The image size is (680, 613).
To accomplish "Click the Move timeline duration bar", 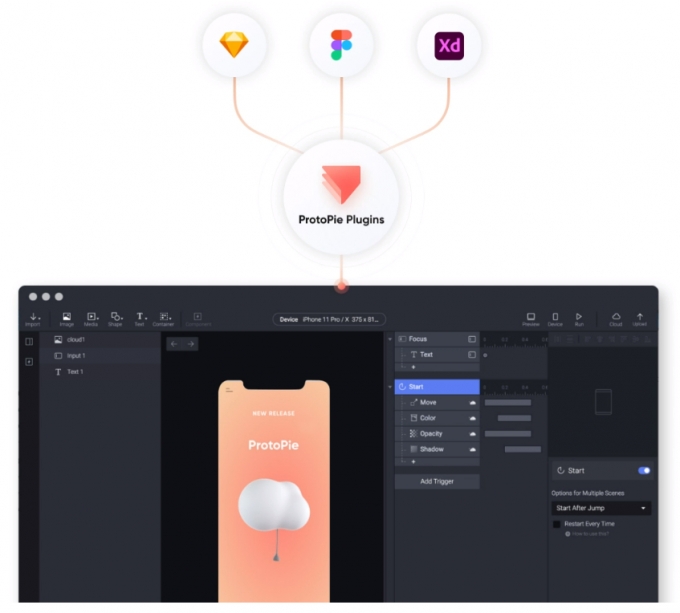I will tap(508, 403).
